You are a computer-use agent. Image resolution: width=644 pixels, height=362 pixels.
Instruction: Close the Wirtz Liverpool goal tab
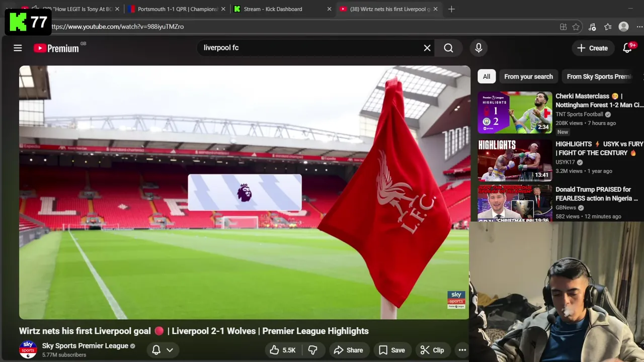pos(435,9)
